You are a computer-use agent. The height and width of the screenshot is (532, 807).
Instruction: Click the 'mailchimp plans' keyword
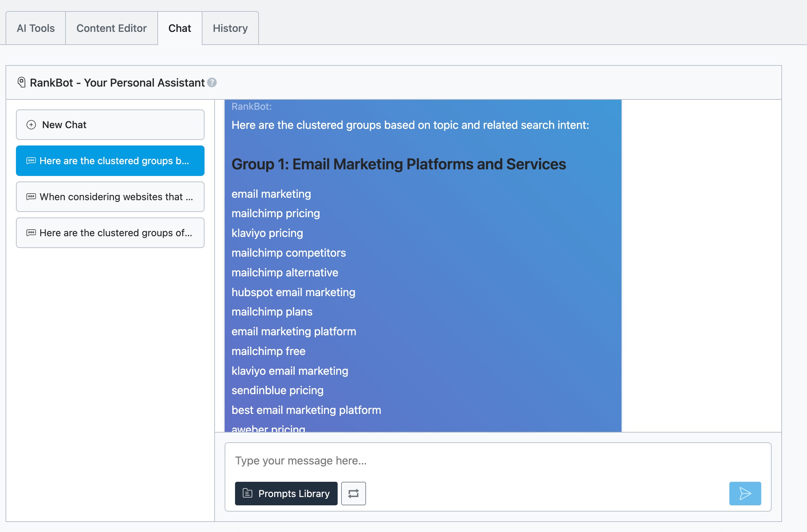272,312
